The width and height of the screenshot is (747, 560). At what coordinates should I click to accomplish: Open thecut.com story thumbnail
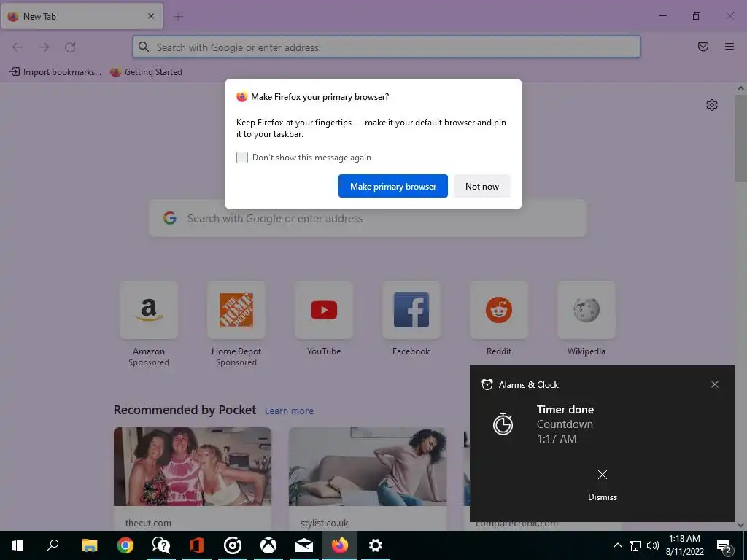[193, 467]
